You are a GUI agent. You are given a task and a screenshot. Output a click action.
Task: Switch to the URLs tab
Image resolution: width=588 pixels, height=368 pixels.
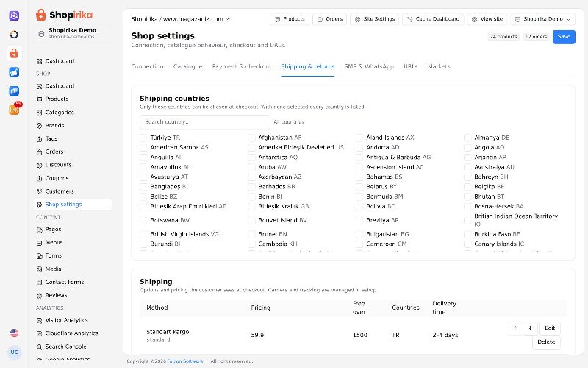[411, 66]
